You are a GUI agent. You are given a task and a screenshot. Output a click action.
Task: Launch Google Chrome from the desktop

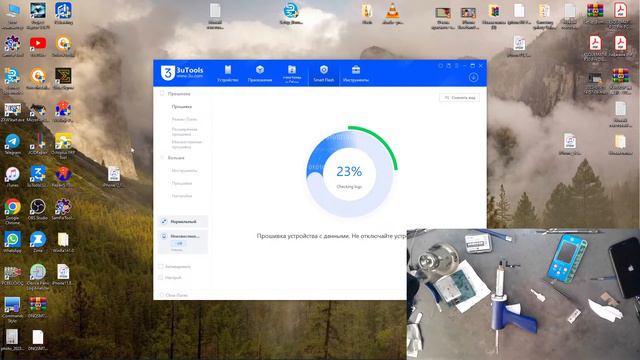pos(13,211)
